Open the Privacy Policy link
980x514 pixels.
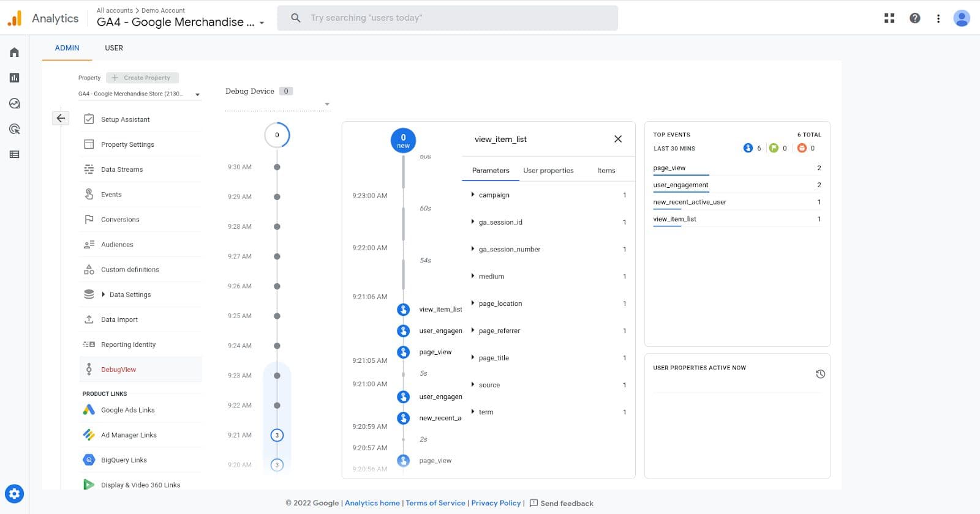[x=496, y=503]
